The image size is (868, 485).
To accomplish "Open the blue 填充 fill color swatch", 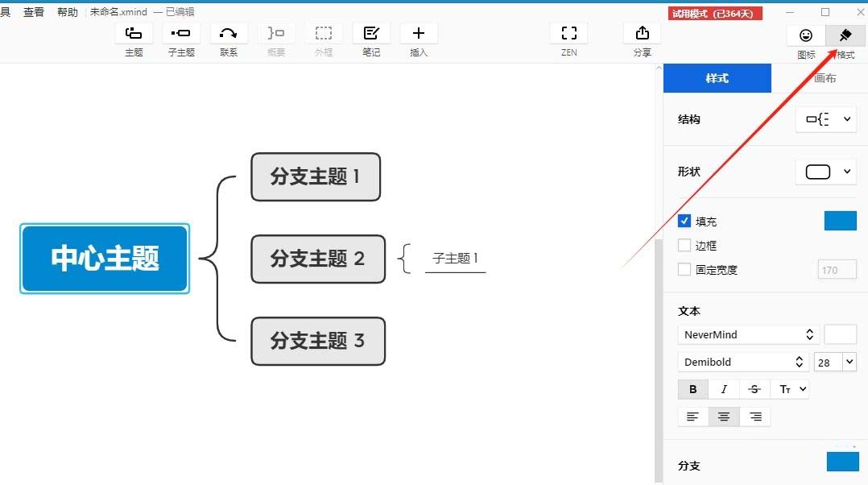I will 841,221.
